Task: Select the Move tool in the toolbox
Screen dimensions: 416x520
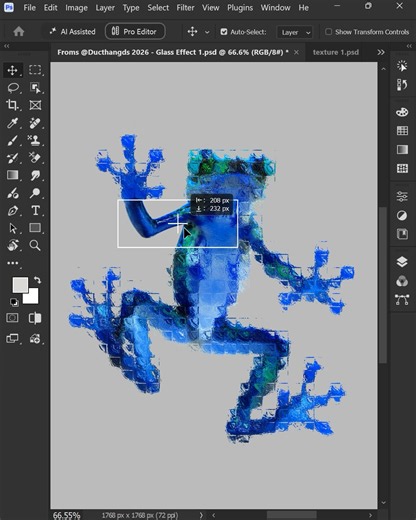Action: coord(13,70)
